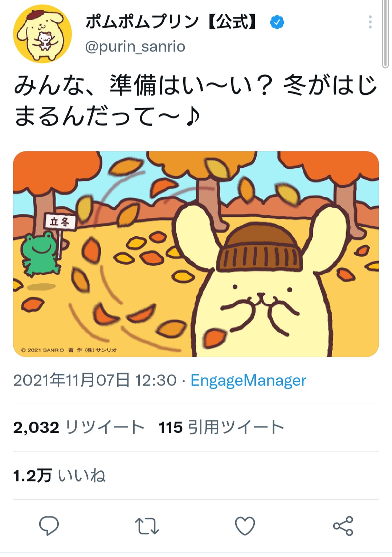Open the three-dot more options menu
This screenshot has width=392, height=557.
point(370,22)
